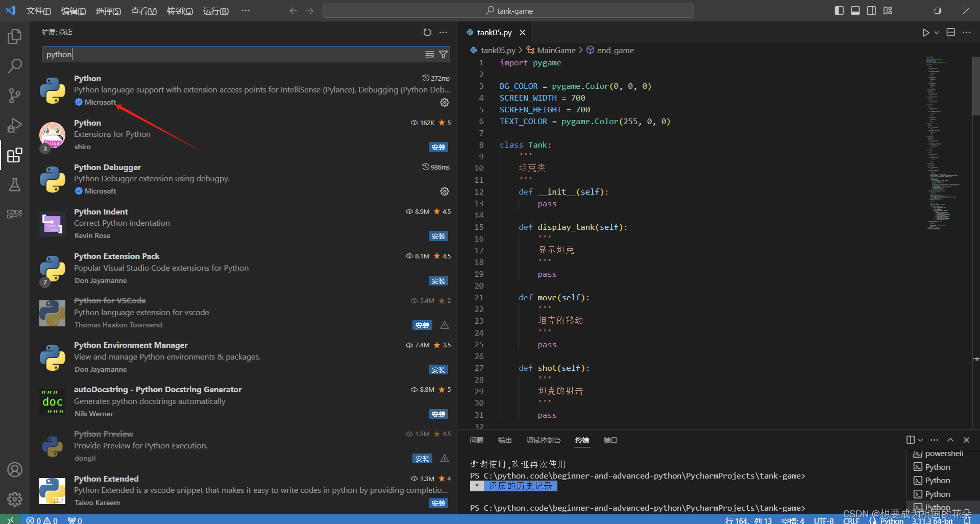Expand the split terminal dropdown

[921, 440]
